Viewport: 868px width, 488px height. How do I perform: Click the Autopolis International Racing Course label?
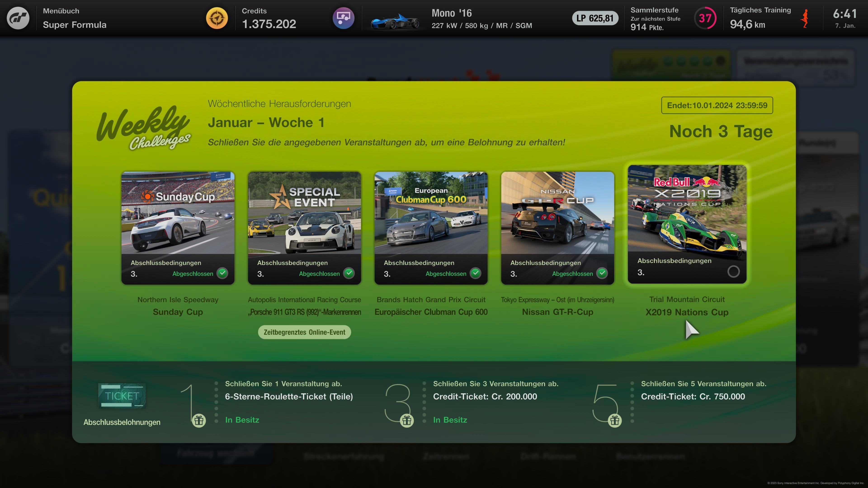tap(304, 300)
